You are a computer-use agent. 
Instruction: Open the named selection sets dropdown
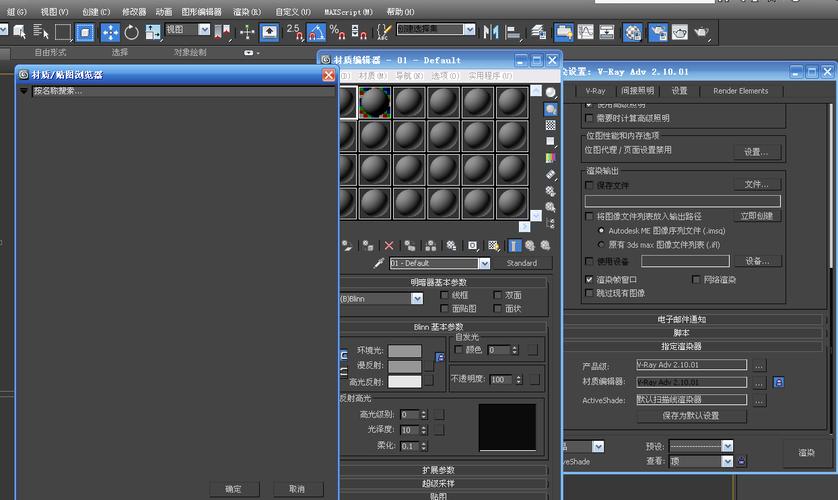tap(469, 29)
